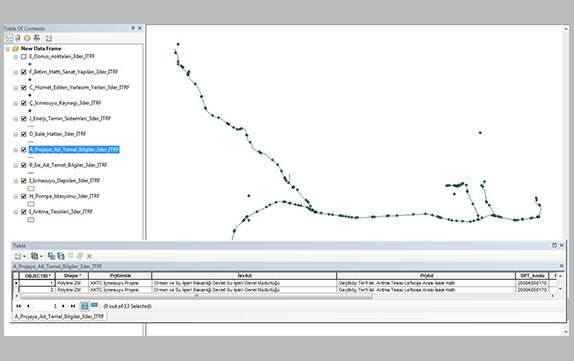Click I_Icmesuyu_Depolari polygon symbol swatch
The image size is (574, 361).
31,189
